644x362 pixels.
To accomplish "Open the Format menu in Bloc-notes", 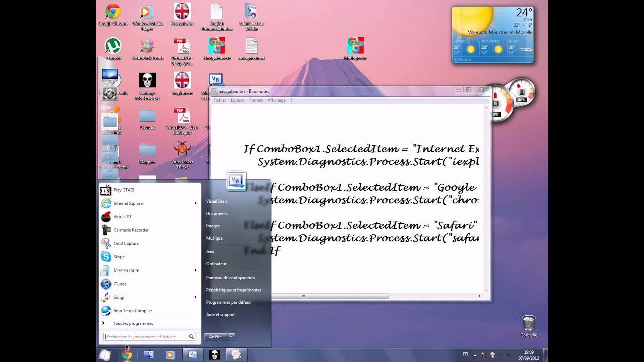I will tap(256, 100).
